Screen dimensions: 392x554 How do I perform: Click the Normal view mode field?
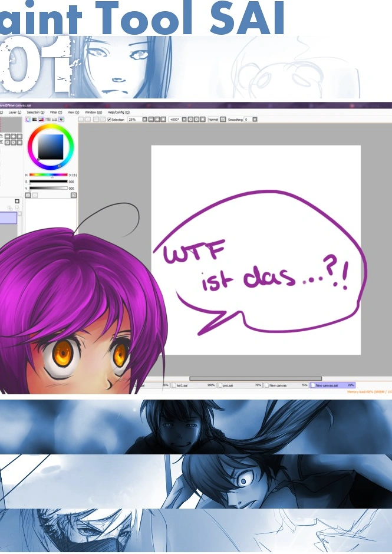(213, 120)
